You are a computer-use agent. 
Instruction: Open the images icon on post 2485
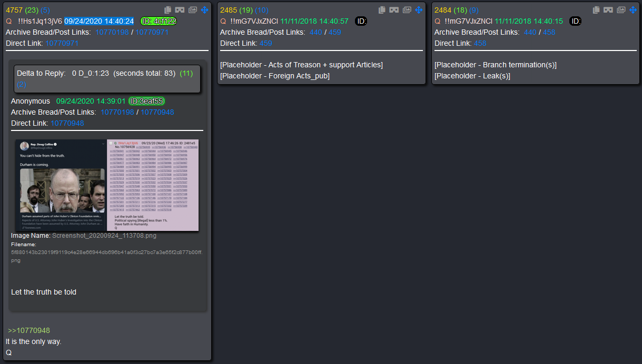pos(407,10)
